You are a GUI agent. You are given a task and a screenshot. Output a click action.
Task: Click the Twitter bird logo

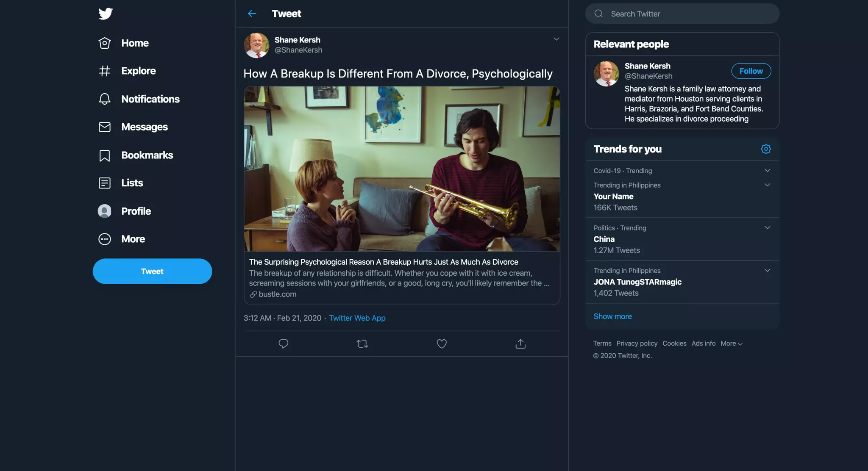[106, 14]
